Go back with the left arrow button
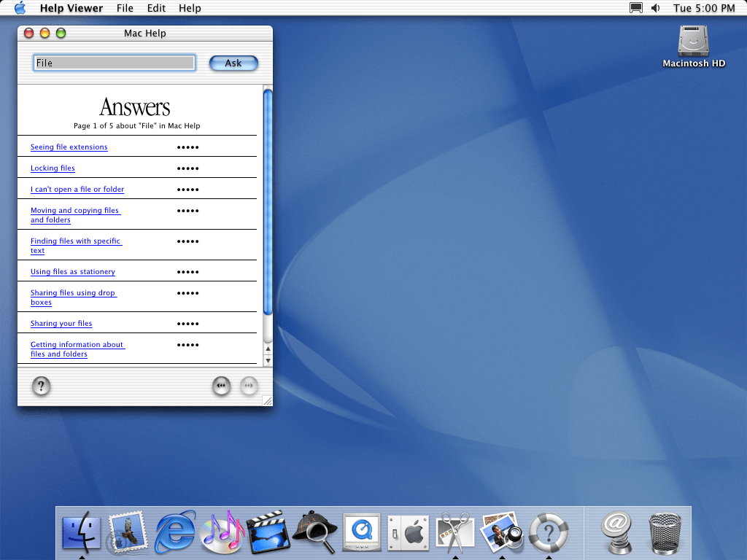The height and width of the screenshot is (560, 747). (x=222, y=386)
